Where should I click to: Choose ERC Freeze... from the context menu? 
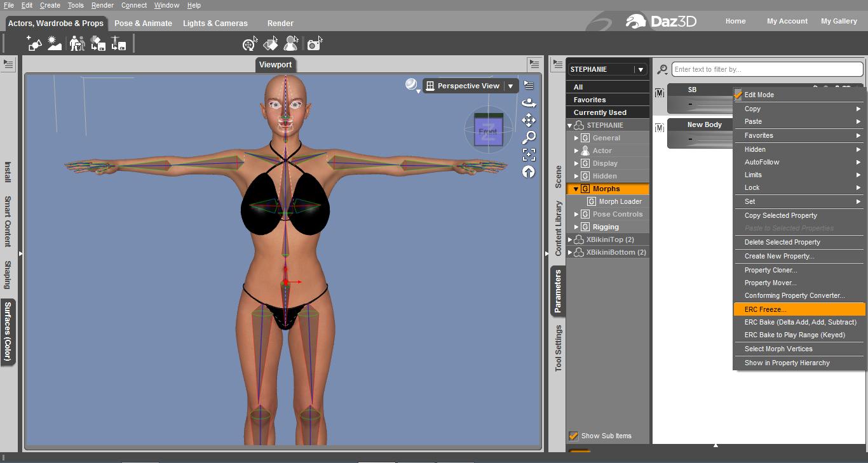(x=799, y=309)
